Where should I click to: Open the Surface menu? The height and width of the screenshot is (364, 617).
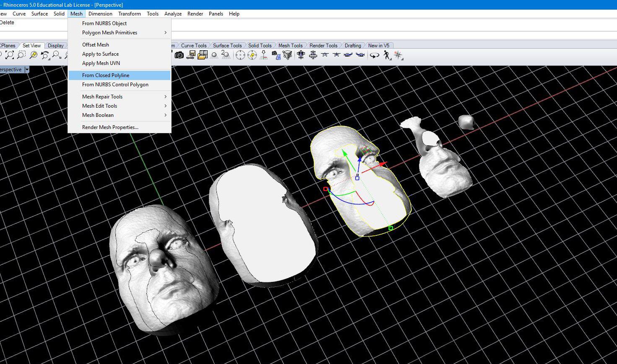(x=39, y=14)
